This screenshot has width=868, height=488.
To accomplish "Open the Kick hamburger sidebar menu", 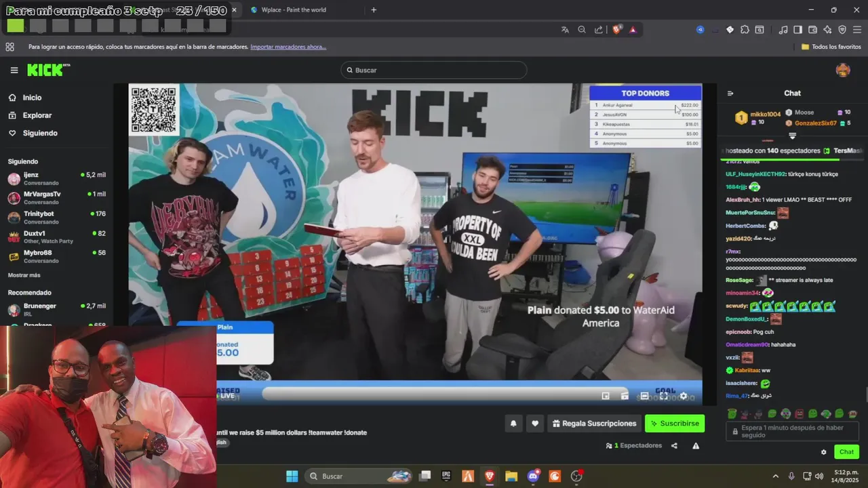I will (14, 70).
